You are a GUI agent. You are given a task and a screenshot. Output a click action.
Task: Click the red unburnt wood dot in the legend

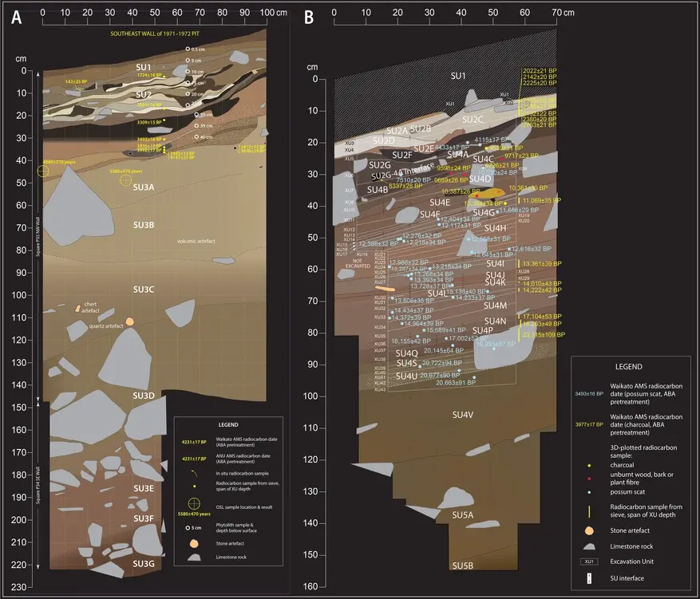(589, 479)
